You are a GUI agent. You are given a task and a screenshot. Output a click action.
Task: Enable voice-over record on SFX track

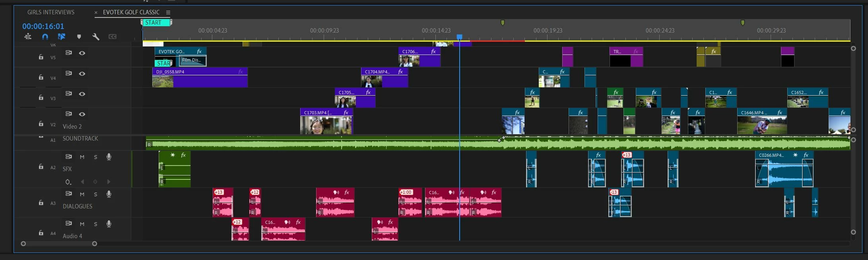click(109, 157)
